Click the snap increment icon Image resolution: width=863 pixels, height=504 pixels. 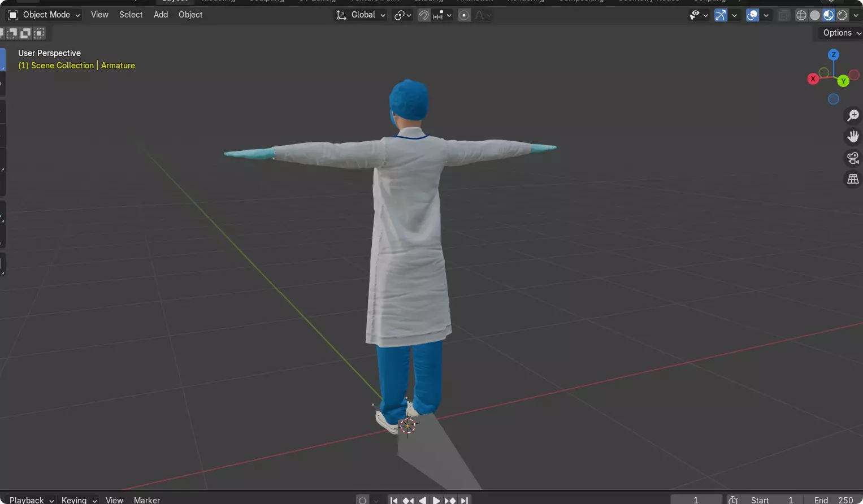coord(438,15)
